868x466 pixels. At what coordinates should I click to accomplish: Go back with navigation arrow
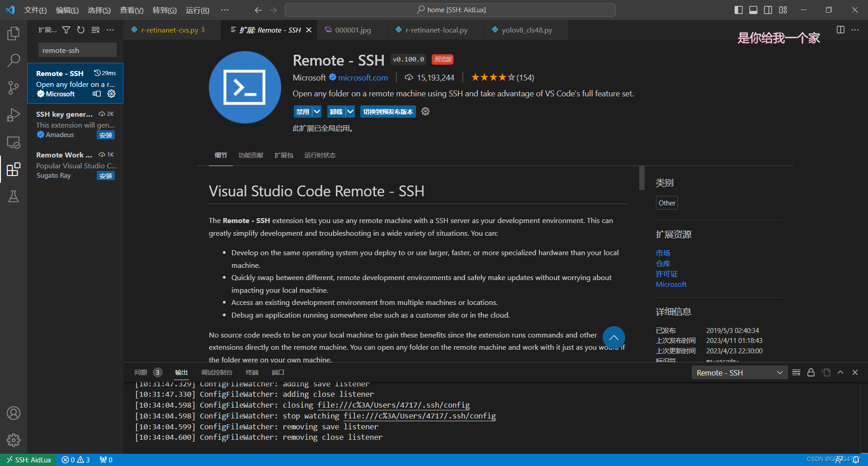[x=258, y=10]
